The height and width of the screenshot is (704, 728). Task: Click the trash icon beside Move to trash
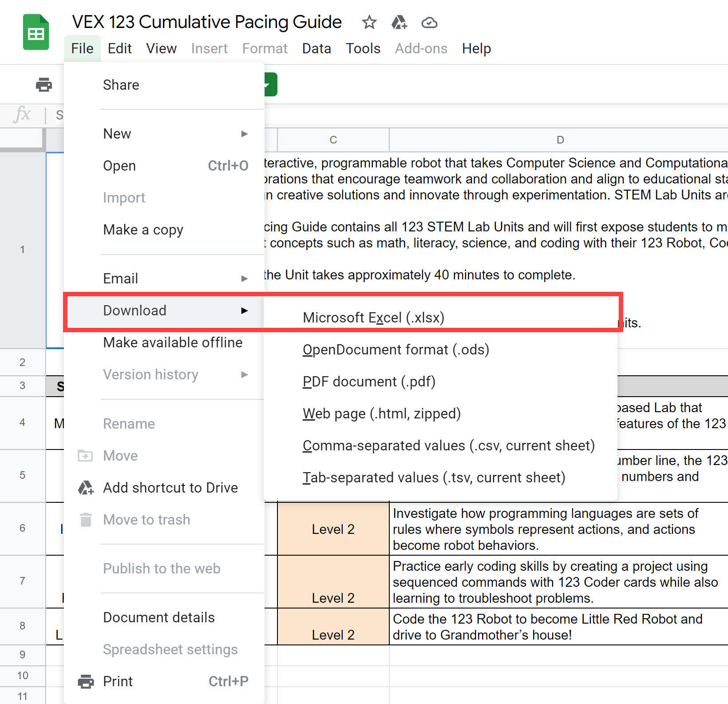85,519
